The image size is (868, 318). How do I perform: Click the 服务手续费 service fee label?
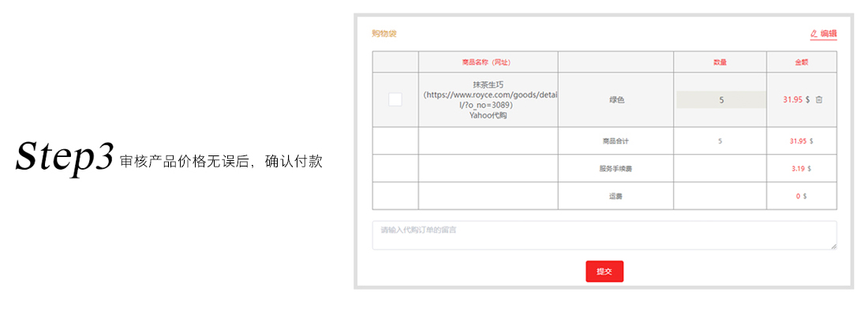615,169
